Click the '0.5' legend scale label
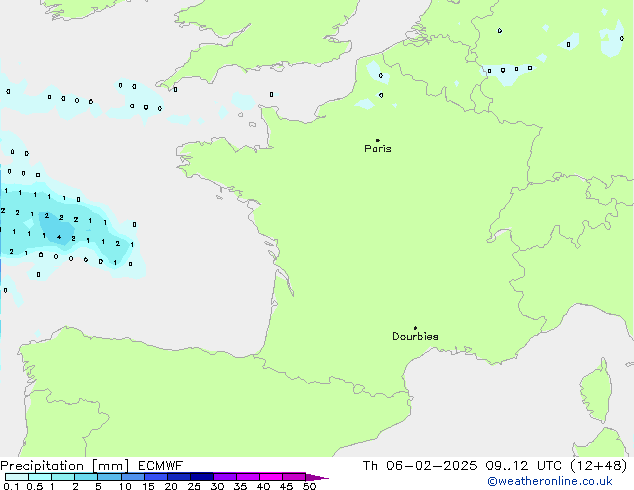Viewport: 634px width, 490px height. click(x=34, y=486)
